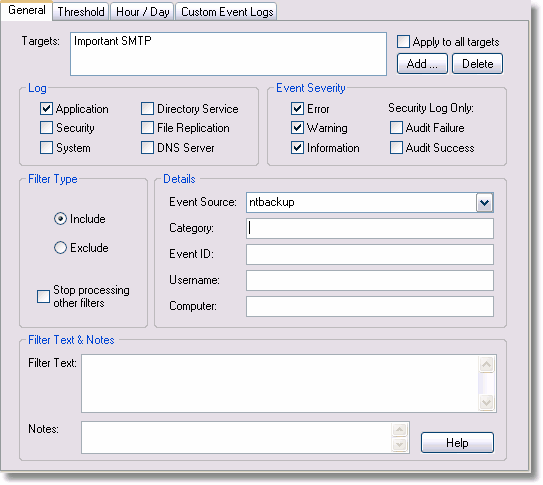Toggle the Audit Failure checkbox
The image size is (543, 485).
396,128
